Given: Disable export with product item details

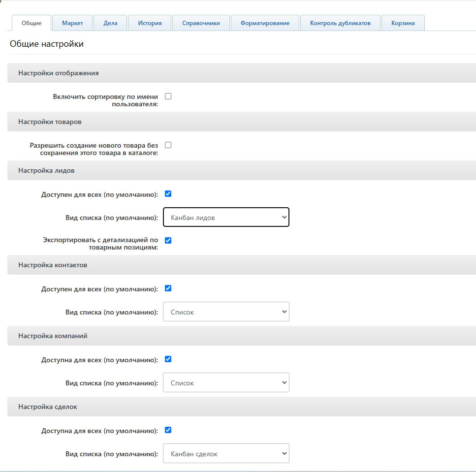Looking at the screenshot, I should [168, 240].
